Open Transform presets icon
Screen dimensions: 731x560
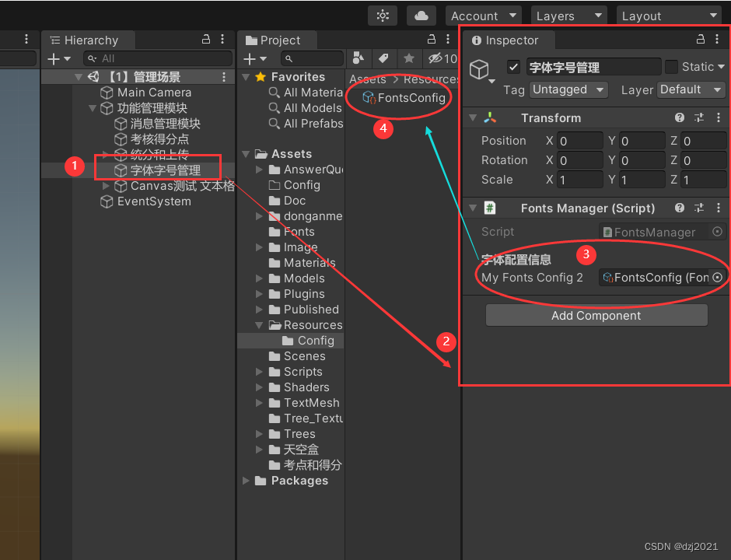(x=699, y=117)
